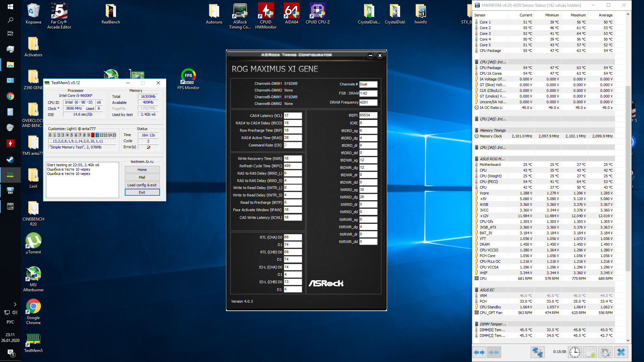
Task: Select test number 11 box in TestMem5
Action: (97, 135)
